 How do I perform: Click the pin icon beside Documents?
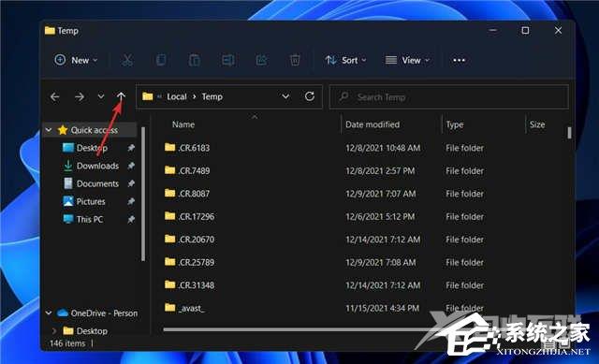coord(131,183)
